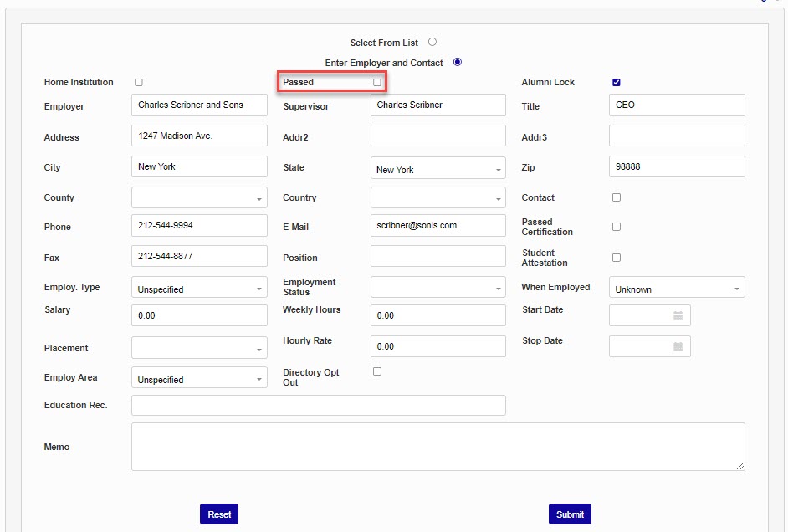788x532 pixels.
Task: Select the 'Select From List' radio button
Action: coord(432,42)
